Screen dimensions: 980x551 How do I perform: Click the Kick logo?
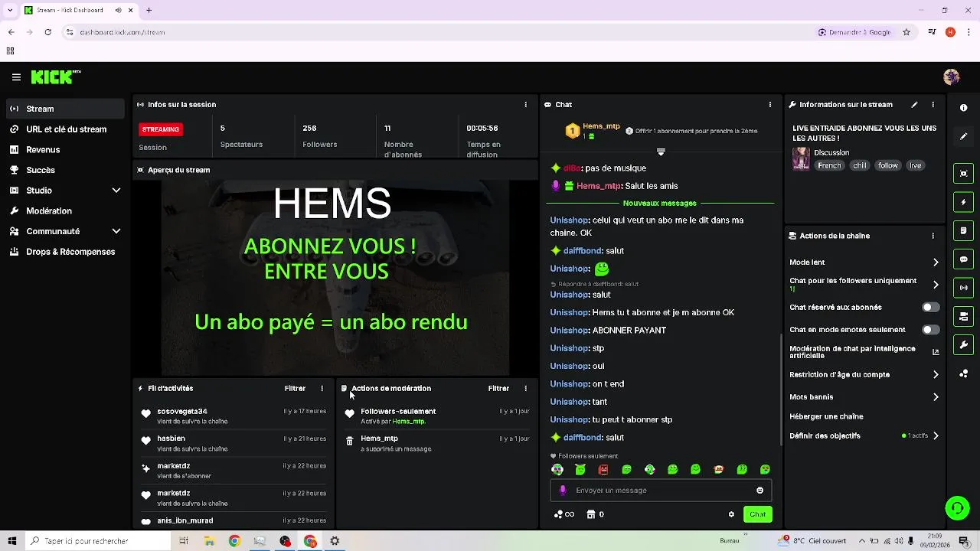point(55,77)
